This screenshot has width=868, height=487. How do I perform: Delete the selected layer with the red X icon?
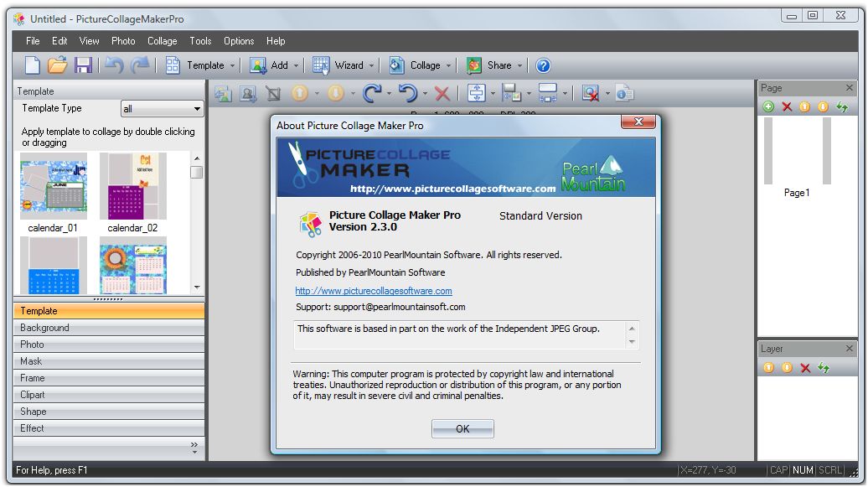click(x=805, y=367)
